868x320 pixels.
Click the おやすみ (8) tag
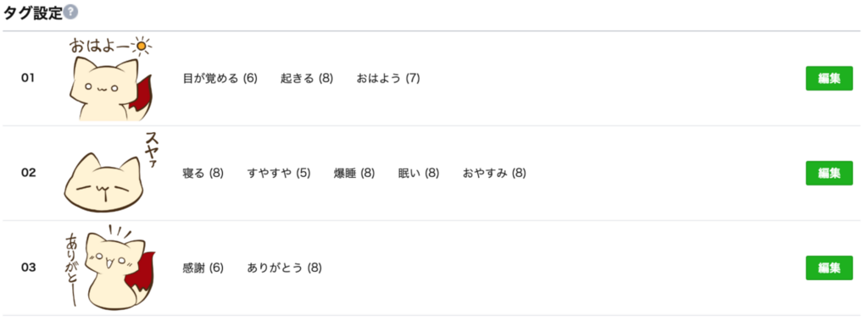(x=494, y=174)
